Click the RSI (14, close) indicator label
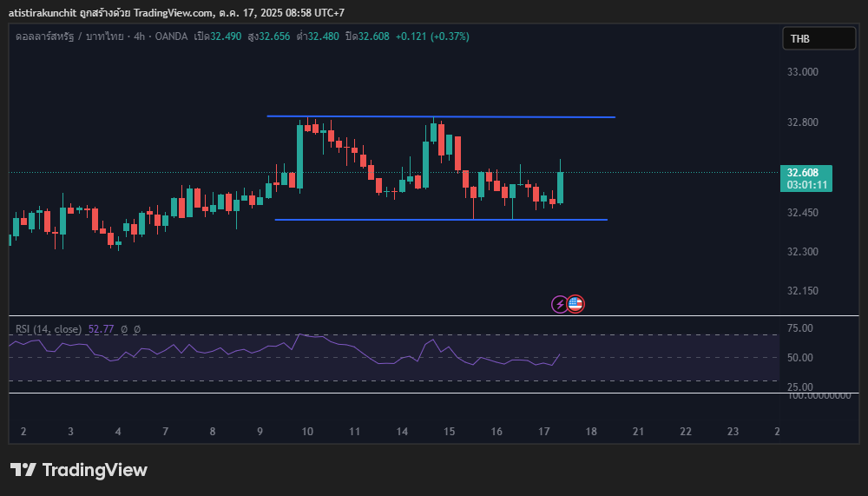This screenshot has width=868, height=496. (48, 329)
